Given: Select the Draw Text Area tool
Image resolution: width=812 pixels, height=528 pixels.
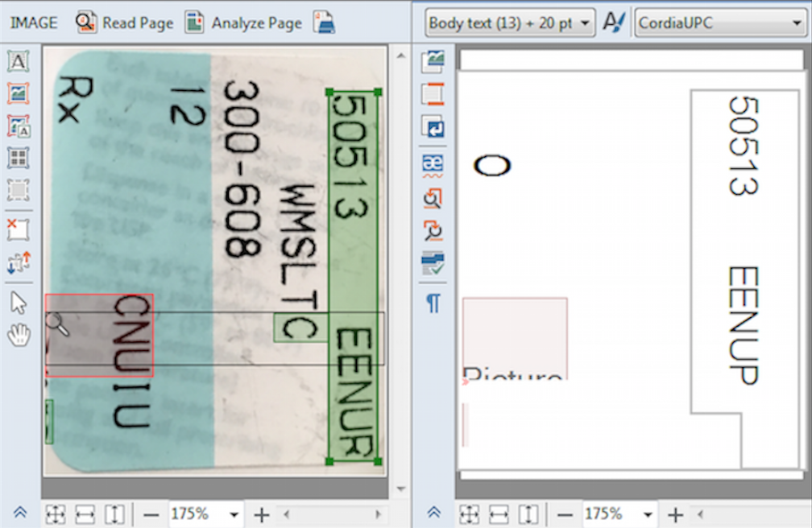Looking at the screenshot, I should pos(19,61).
